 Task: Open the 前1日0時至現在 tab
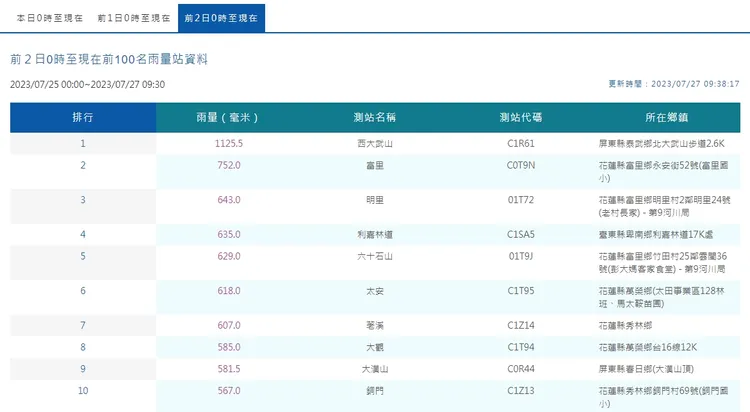point(134,18)
